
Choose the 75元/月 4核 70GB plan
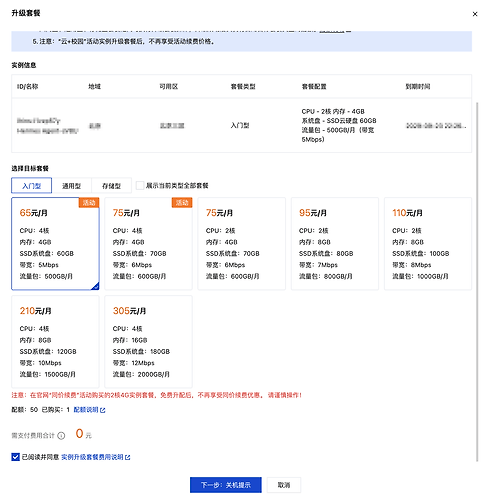(x=148, y=243)
